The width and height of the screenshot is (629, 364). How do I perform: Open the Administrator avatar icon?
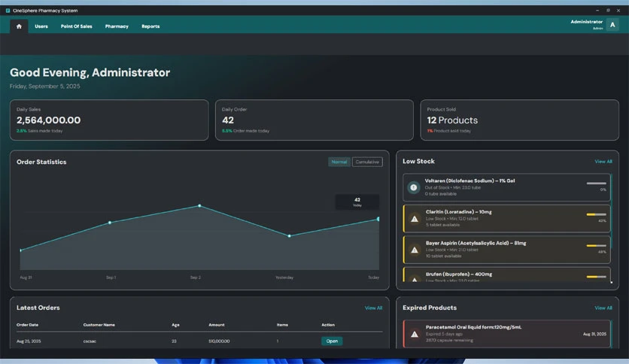coord(612,25)
